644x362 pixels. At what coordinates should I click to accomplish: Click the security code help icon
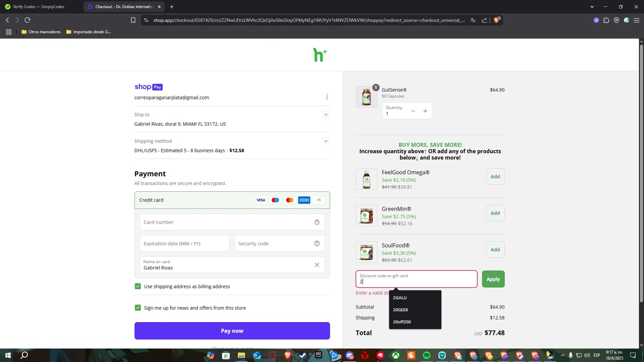tap(317, 244)
